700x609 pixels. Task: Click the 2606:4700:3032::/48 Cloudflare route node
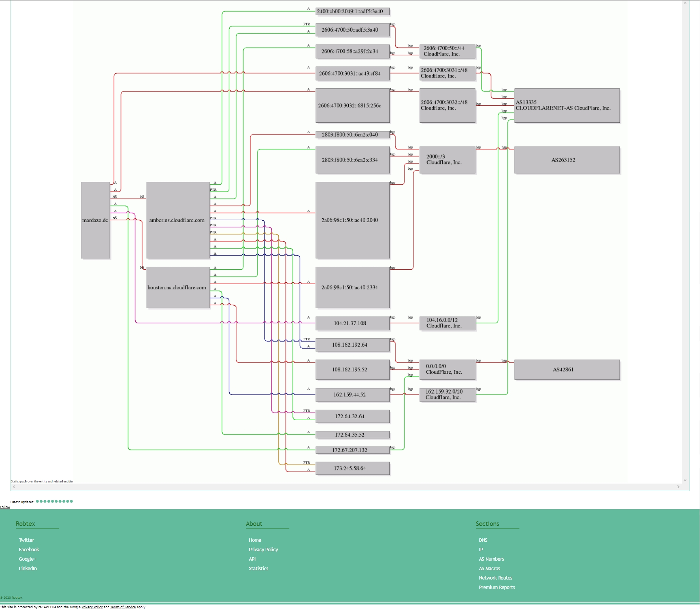[x=447, y=105]
